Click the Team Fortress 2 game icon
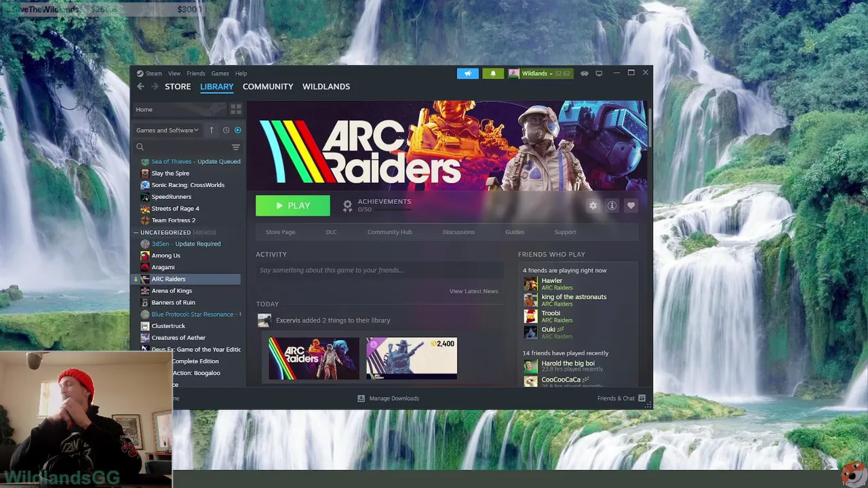The image size is (868, 488). tap(144, 220)
